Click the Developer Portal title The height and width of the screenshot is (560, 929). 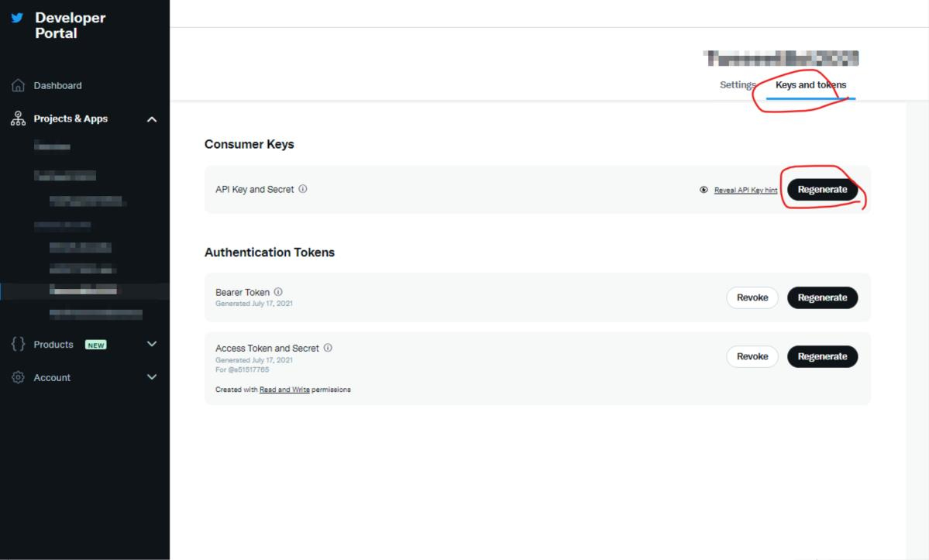(70, 26)
